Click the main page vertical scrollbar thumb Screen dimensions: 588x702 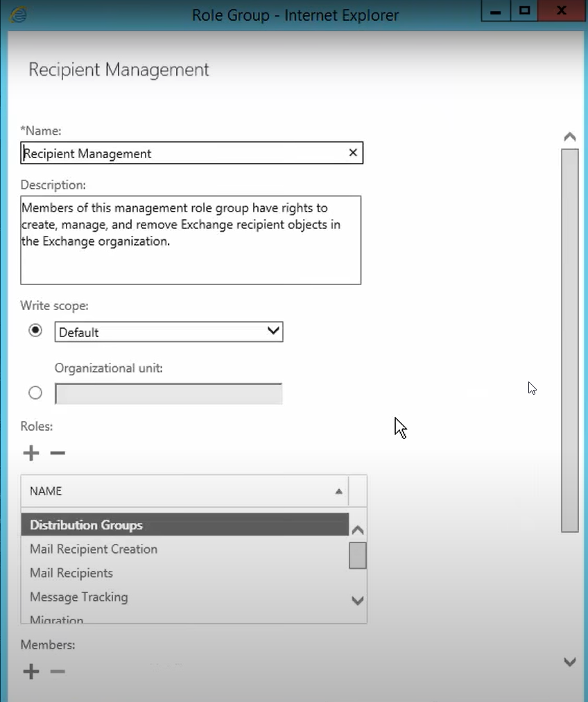click(570, 341)
